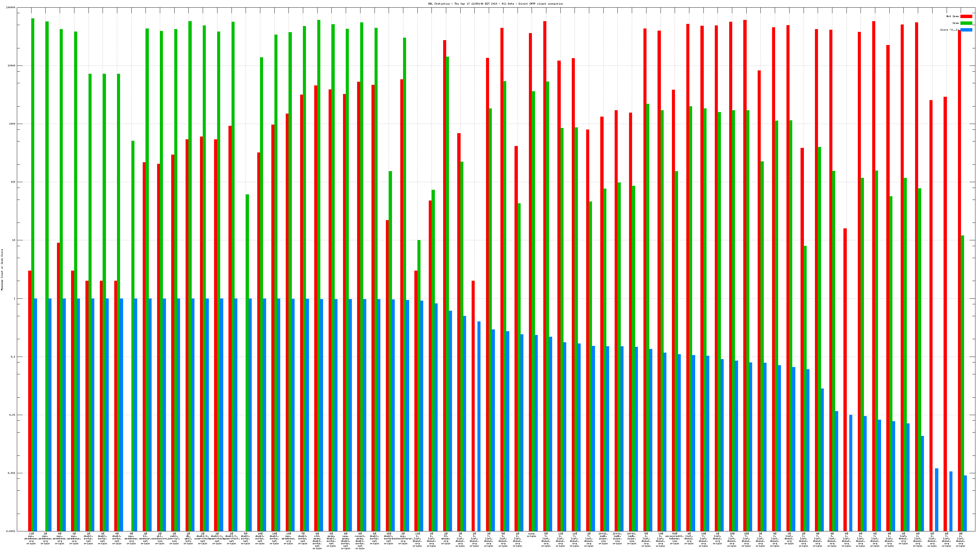Screen dimensions: 980x551
Task: Click the 'ips.backscatterer.org' x-axis label
Action: tap(402, 538)
